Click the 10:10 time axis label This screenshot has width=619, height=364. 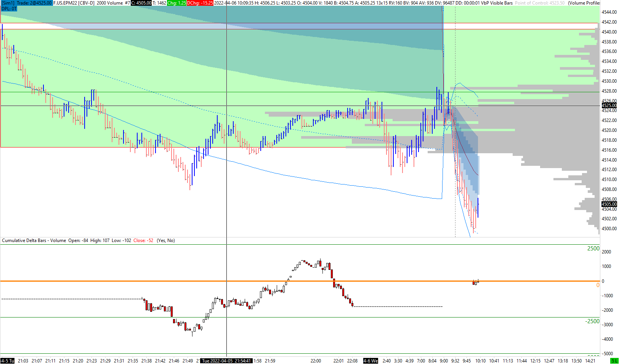(480, 361)
